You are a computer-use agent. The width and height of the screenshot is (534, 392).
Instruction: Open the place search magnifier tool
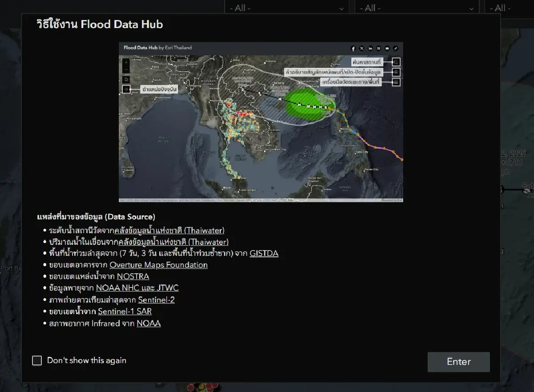396,62
